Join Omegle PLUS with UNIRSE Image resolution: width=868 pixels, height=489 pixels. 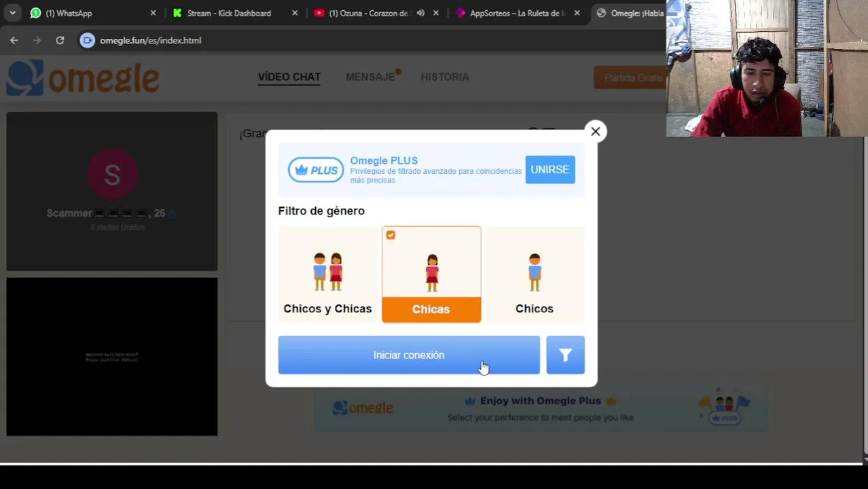[x=550, y=170]
